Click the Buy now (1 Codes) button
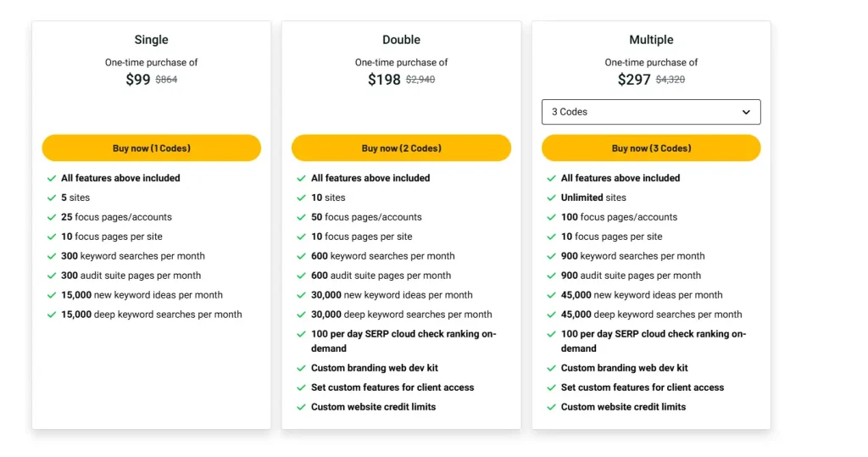Image resolution: width=868 pixels, height=457 pixels. click(151, 148)
